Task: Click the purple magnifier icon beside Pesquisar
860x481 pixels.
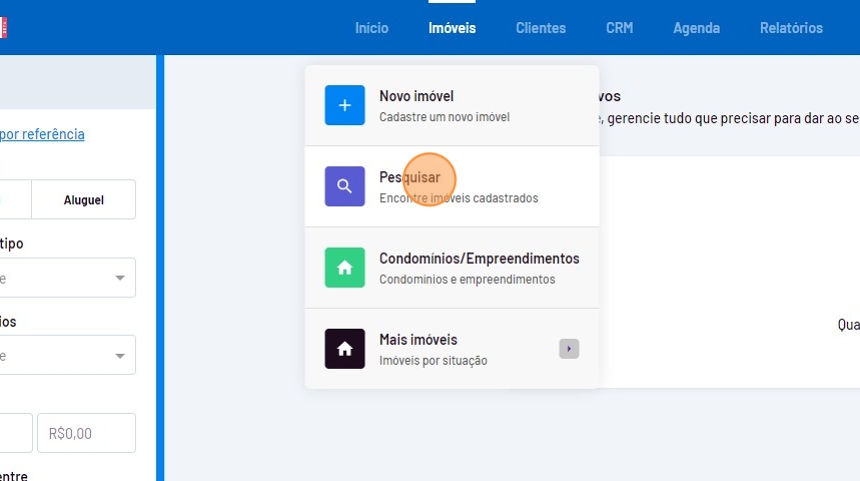Action: point(344,186)
